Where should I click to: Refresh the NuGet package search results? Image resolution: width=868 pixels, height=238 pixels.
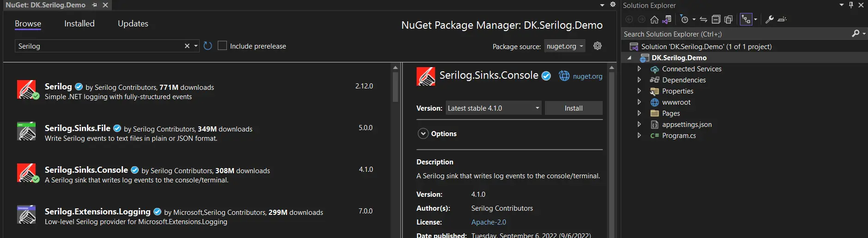coord(208,46)
